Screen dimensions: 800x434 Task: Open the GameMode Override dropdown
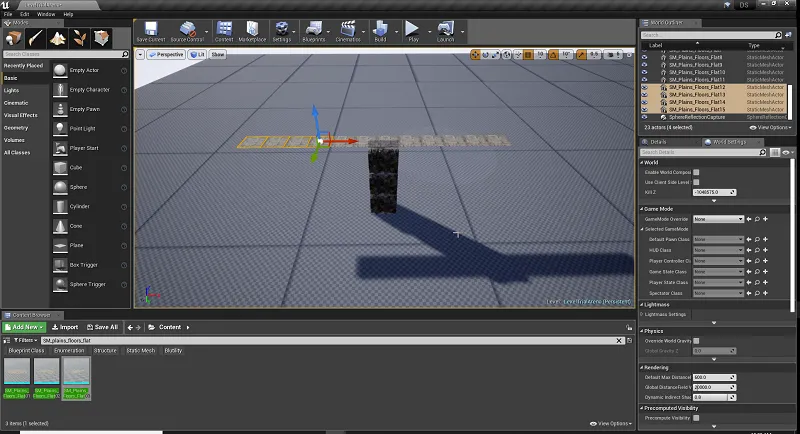point(718,219)
